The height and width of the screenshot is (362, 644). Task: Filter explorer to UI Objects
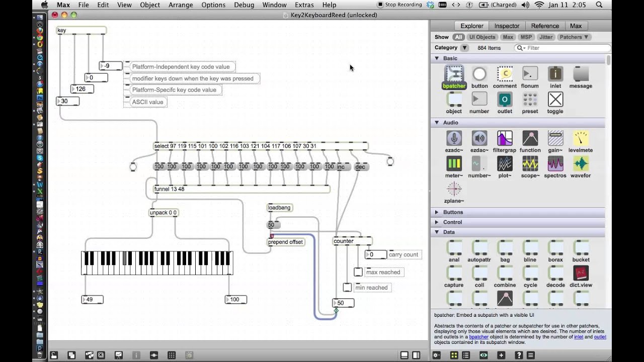coord(482,37)
